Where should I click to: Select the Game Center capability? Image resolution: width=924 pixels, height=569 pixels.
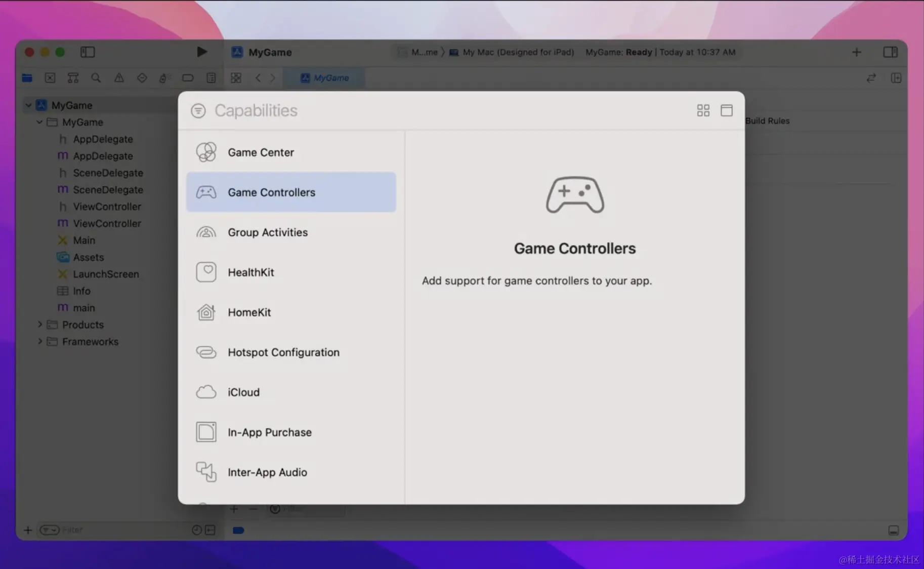coord(261,152)
